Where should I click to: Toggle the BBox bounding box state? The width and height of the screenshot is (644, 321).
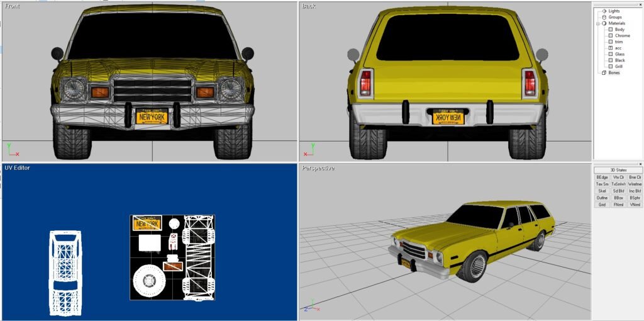618,198
